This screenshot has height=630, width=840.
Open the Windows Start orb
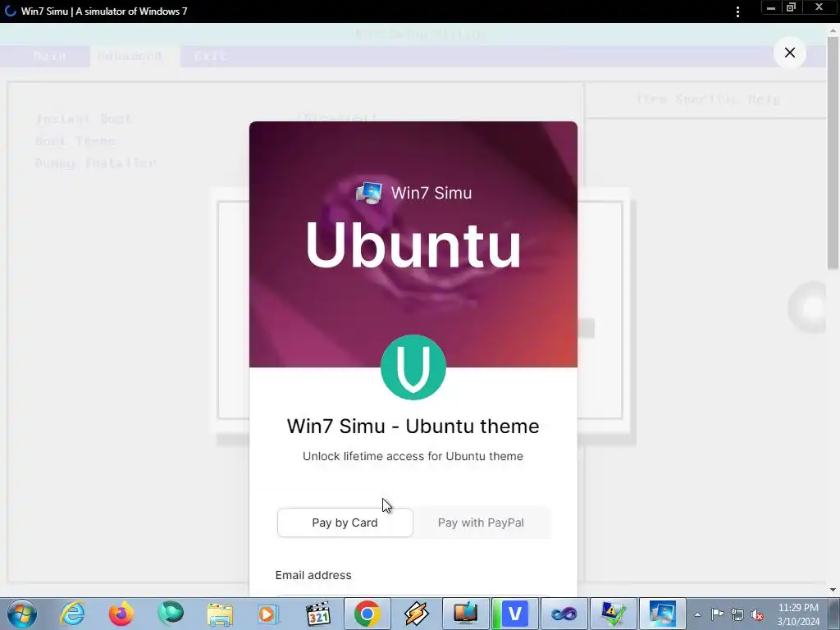coord(22,614)
